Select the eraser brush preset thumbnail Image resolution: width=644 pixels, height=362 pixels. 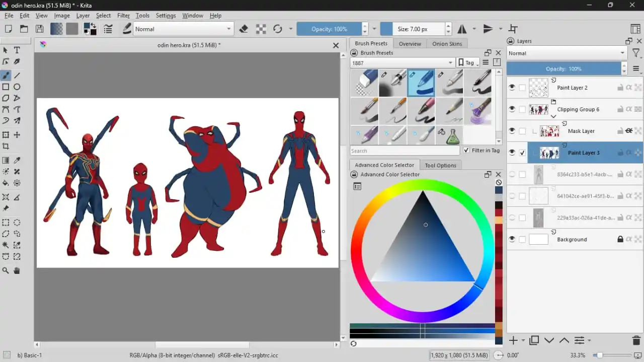[364, 83]
